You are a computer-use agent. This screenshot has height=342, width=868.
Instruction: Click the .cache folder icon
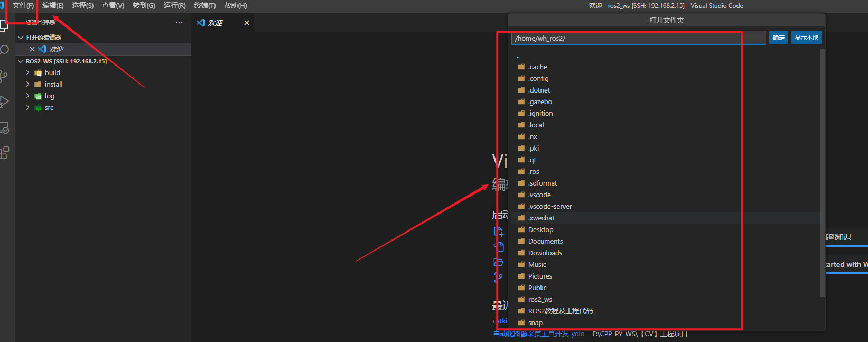click(x=521, y=67)
